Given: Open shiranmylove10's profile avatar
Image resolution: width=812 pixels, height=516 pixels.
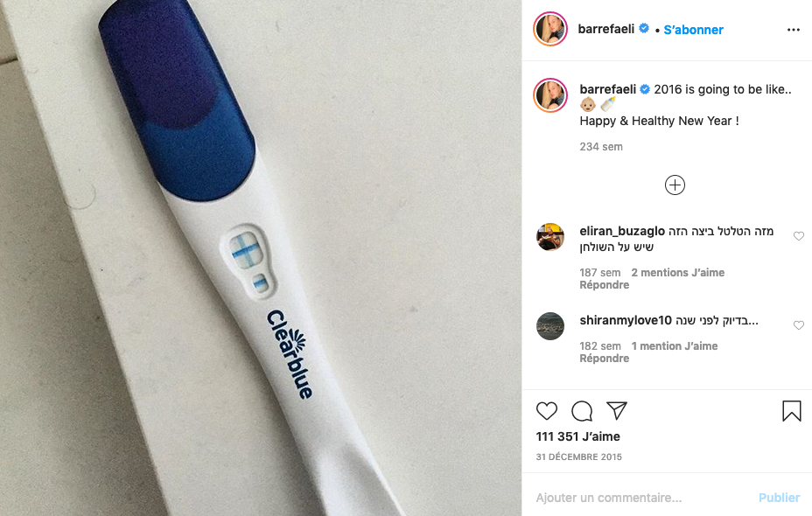Looking at the screenshot, I should (x=550, y=326).
